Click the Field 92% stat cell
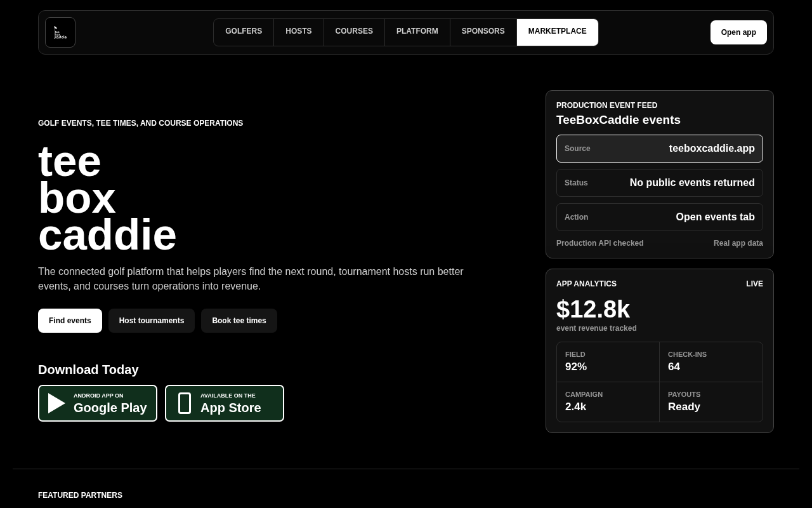Image resolution: width=812 pixels, height=508 pixels. (608, 362)
